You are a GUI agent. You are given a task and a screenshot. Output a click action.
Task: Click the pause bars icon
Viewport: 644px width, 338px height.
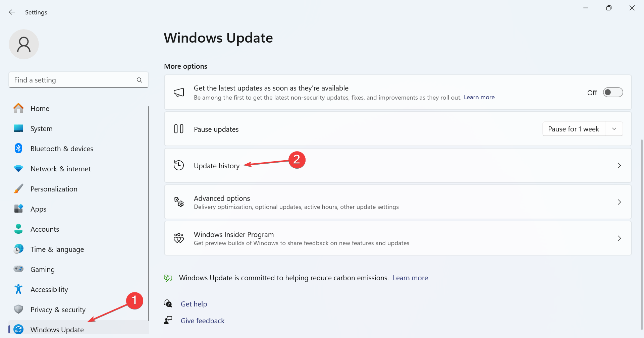click(179, 129)
